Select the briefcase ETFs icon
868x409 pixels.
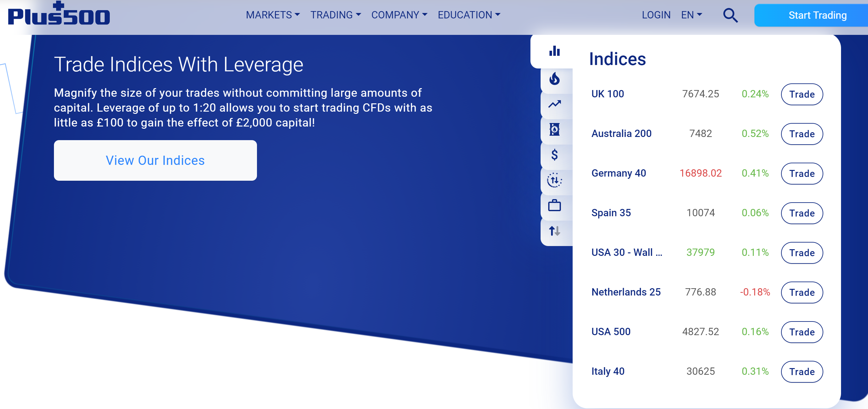pyautogui.click(x=554, y=205)
